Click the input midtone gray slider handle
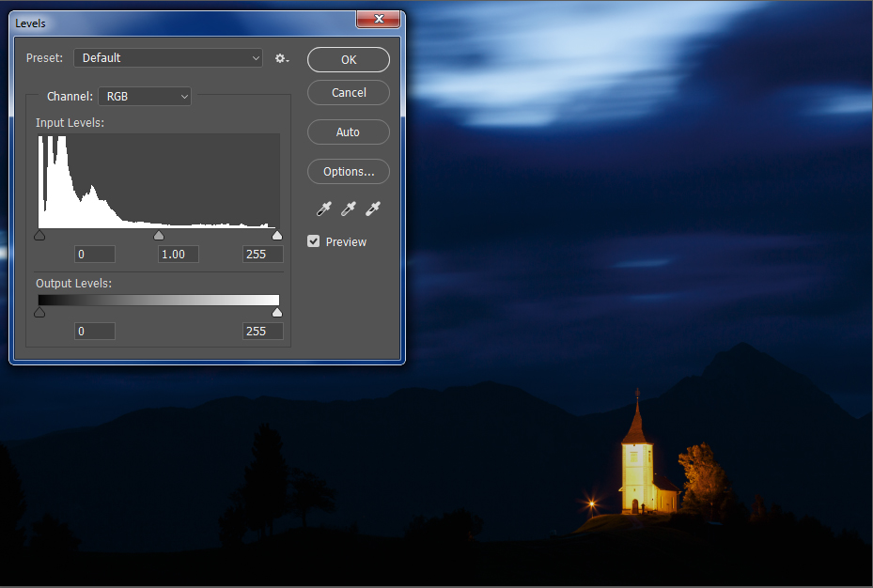 click(159, 236)
